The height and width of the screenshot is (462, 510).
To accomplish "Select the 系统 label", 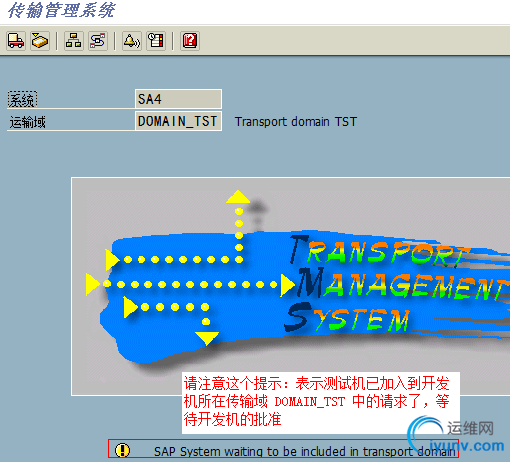I will [22, 100].
